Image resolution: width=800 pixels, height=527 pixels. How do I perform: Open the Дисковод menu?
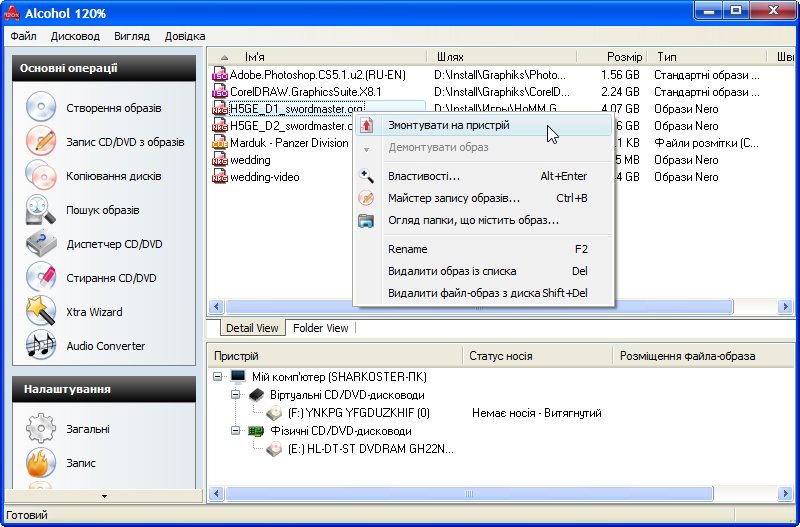[75, 36]
